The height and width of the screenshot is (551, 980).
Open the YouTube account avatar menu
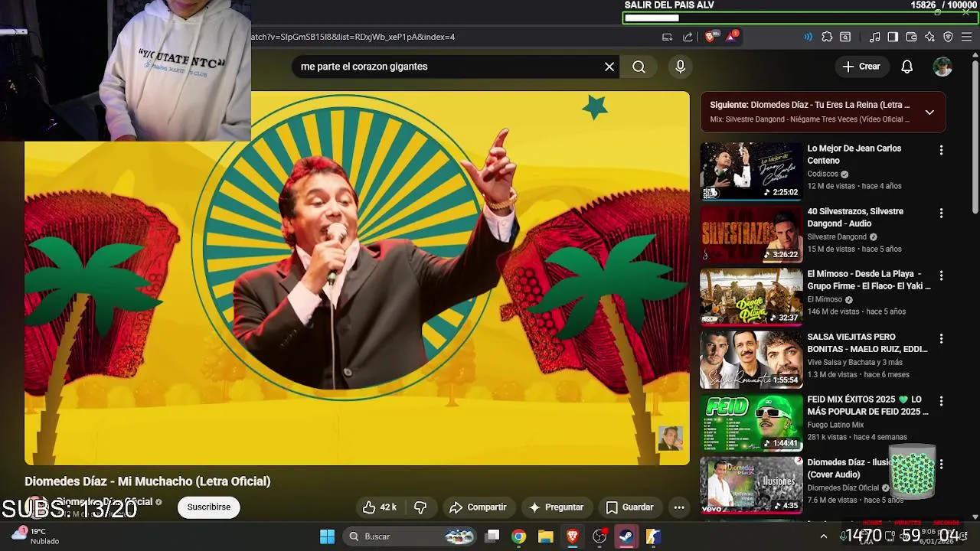point(942,67)
